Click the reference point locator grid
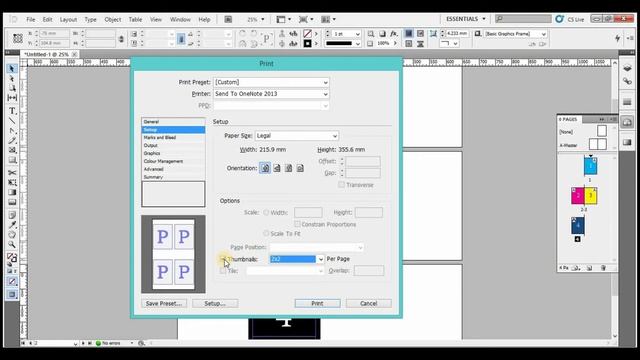Screen dimensions: 640x360 (x=18, y=38)
